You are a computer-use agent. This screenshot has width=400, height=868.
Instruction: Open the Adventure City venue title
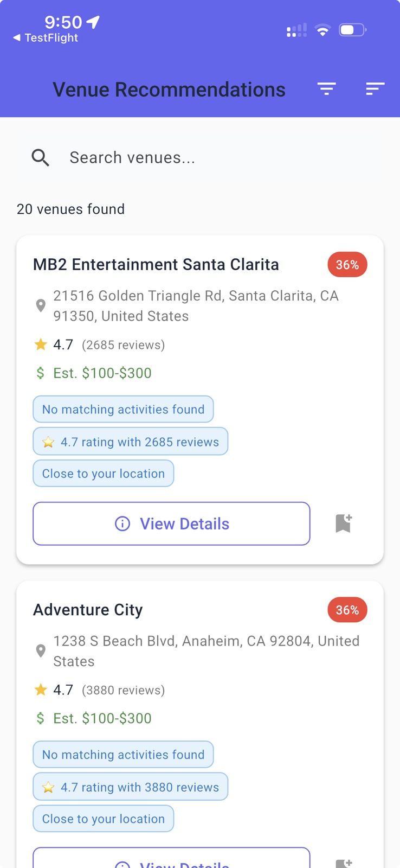click(x=88, y=610)
